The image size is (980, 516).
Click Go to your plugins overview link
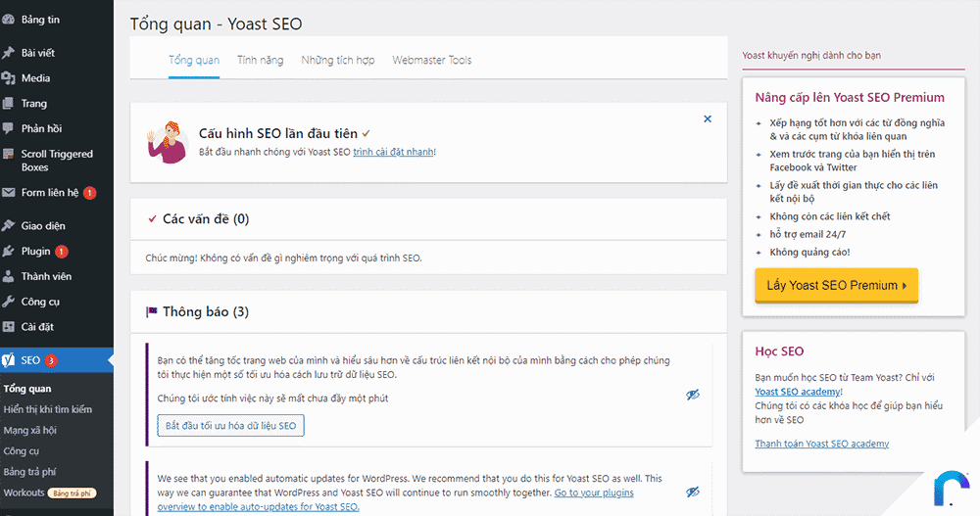pos(395,499)
